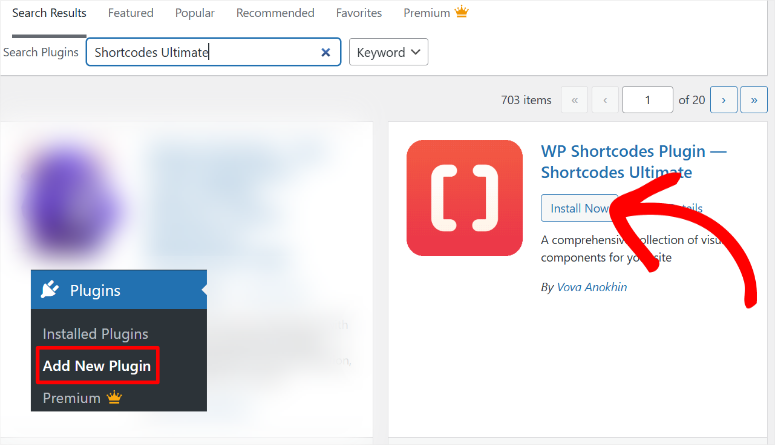This screenshot has width=775, height=445.
Task: Open the Plugins sidebar menu
Action: click(119, 290)
